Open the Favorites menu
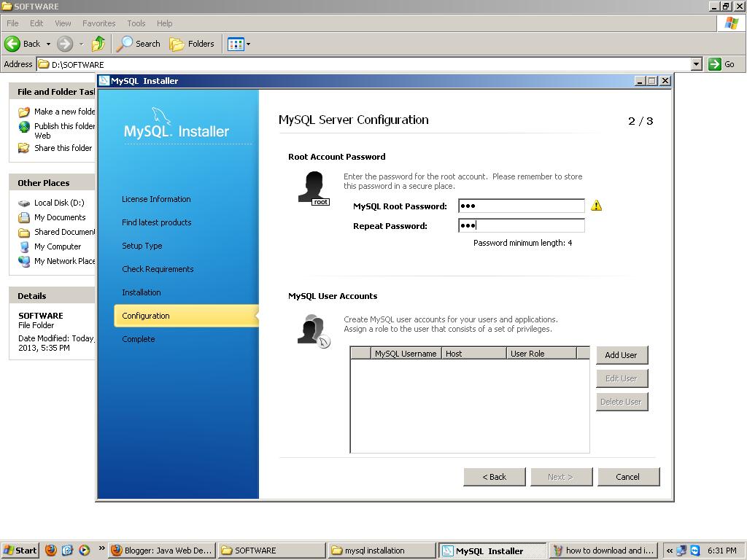This screenshot has width=747, height=560. pyautogui.click(x=98, y=23)
